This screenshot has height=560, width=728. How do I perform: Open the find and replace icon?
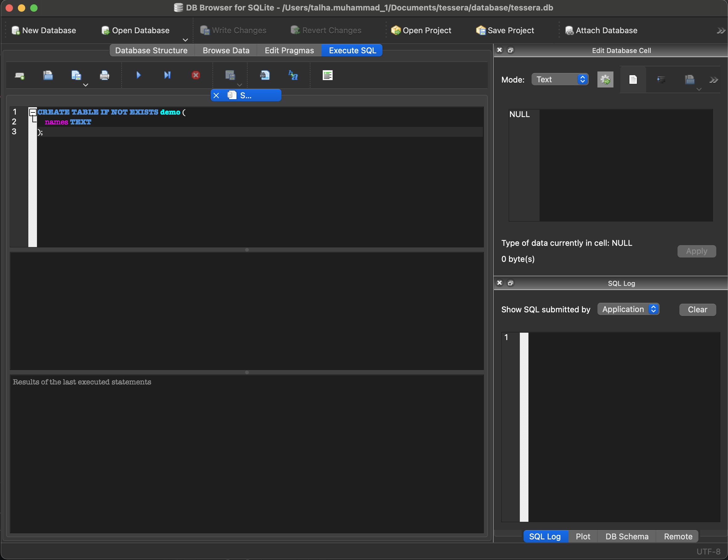tap(293, 75)
